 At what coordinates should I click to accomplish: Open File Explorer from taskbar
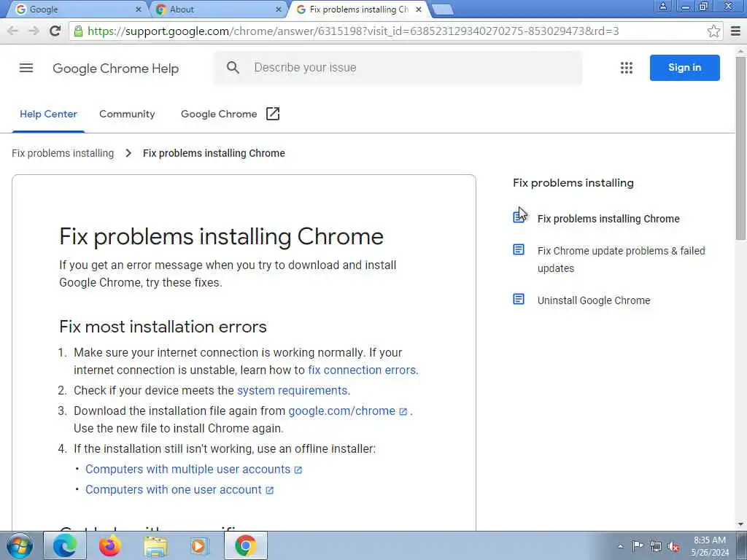[155, 545]
